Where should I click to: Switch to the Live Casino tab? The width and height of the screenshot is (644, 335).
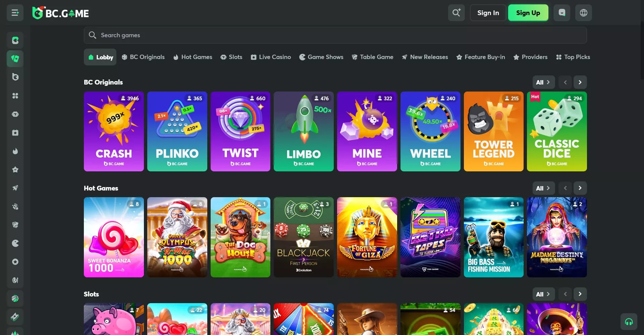(x=271, y=57)
